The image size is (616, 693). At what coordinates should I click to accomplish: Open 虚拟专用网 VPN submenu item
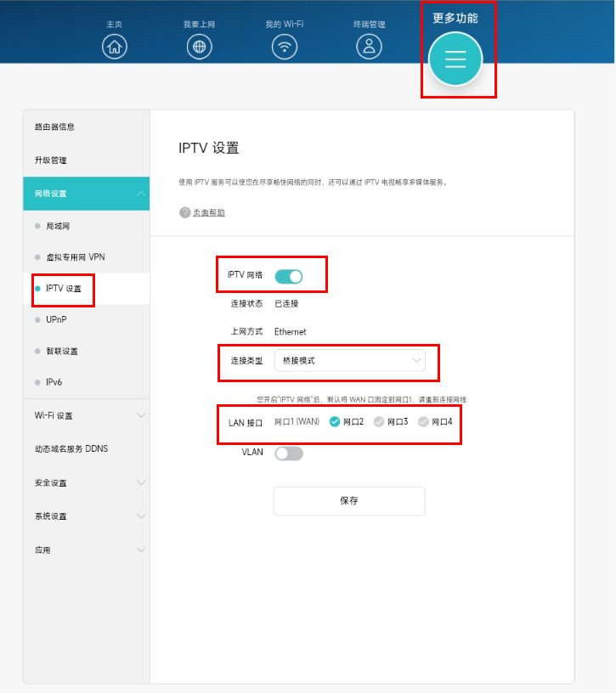(x=75, y=256)
